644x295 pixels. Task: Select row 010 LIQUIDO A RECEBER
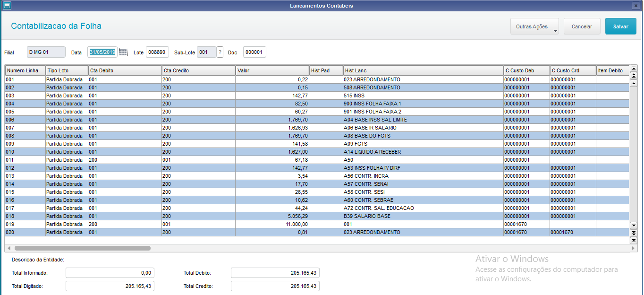point(317,152)
